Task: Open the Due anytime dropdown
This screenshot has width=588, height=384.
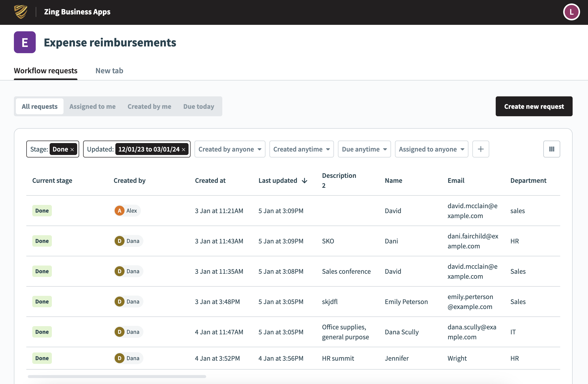Action: [x=364, y=149]
